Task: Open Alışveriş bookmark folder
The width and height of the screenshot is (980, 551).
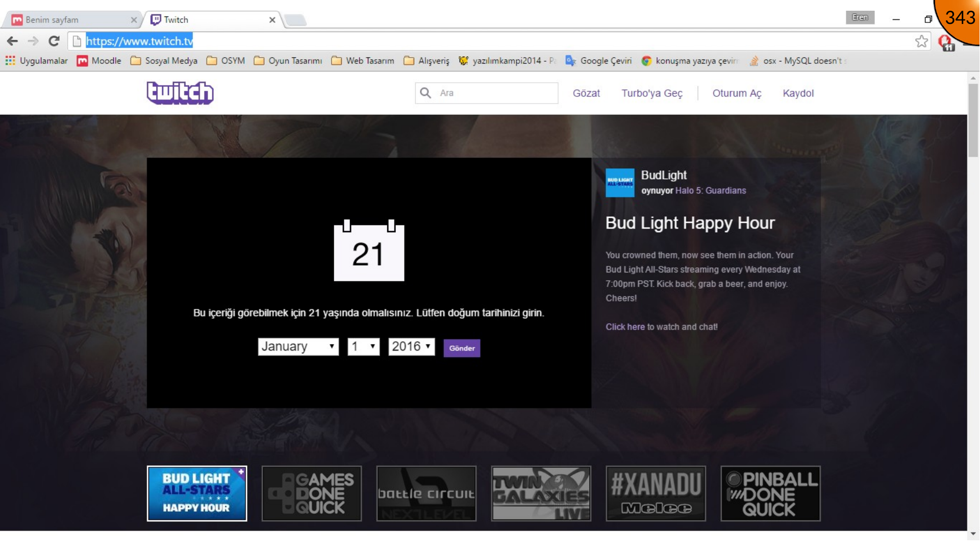Action: click(x=426, y=61)
